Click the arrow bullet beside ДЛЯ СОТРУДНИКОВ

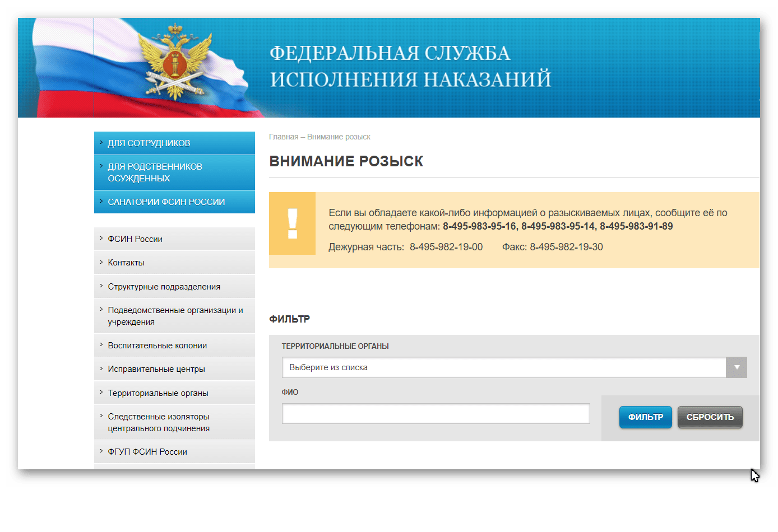[101, 142]
